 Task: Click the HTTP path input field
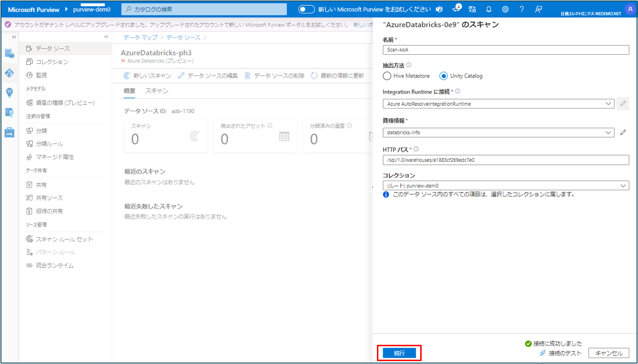tap(505, 160)
